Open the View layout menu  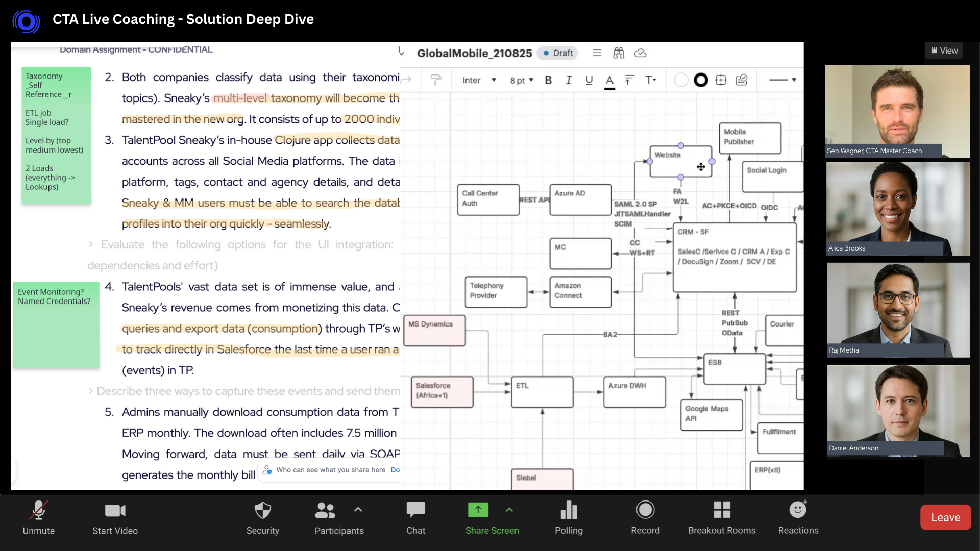point(944,51)
